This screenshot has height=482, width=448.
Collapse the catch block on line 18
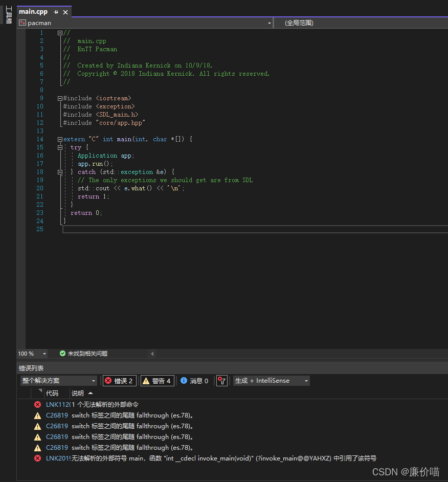pyautogui.click(x=60, y=172)
